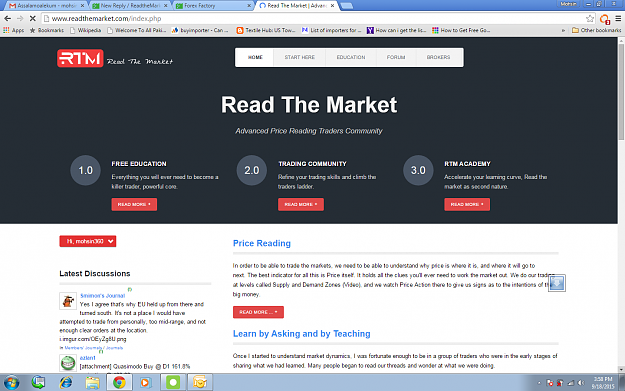This screenshot has height=391, width=625.
Task: Click the floating download arrow icon on the page
Action: (x=557, y=283)
